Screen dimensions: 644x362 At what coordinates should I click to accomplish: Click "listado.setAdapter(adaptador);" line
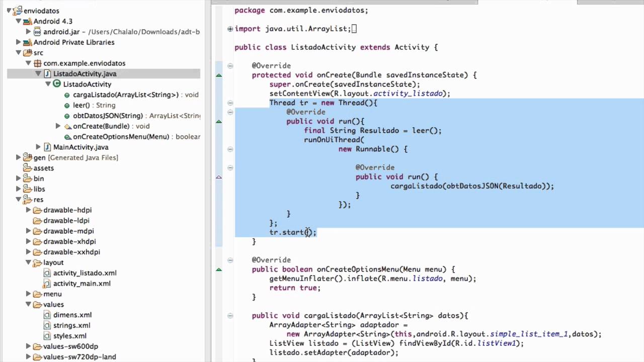click(x=334, y=352)
